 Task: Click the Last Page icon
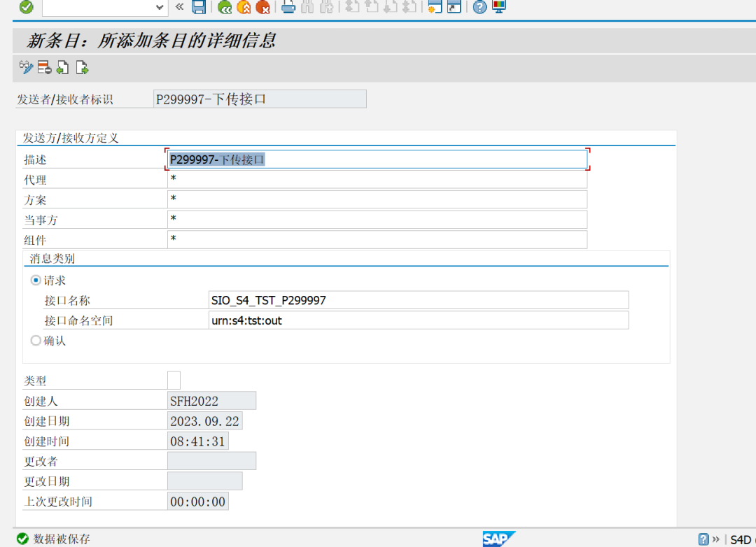point(409,7)
